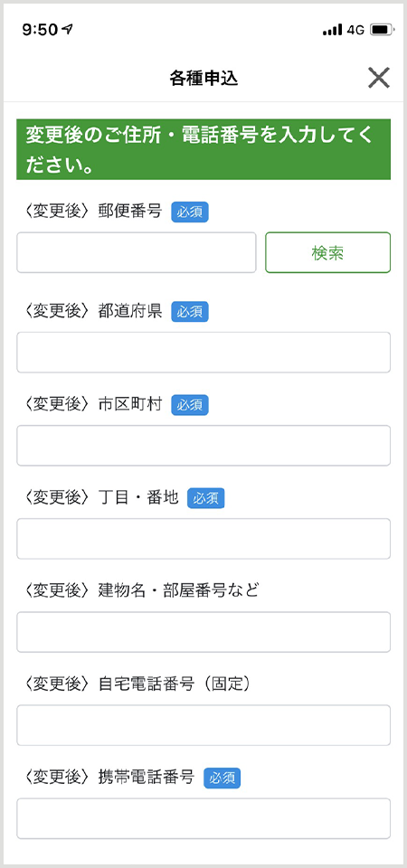Click the 必須 badge next to 郵便番号

[190, 212]
